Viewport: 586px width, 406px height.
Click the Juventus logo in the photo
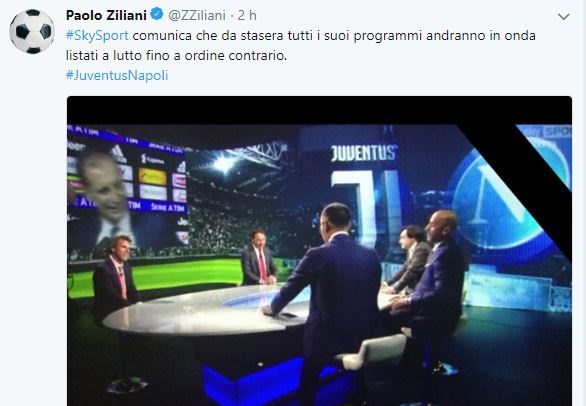(363, 153)
